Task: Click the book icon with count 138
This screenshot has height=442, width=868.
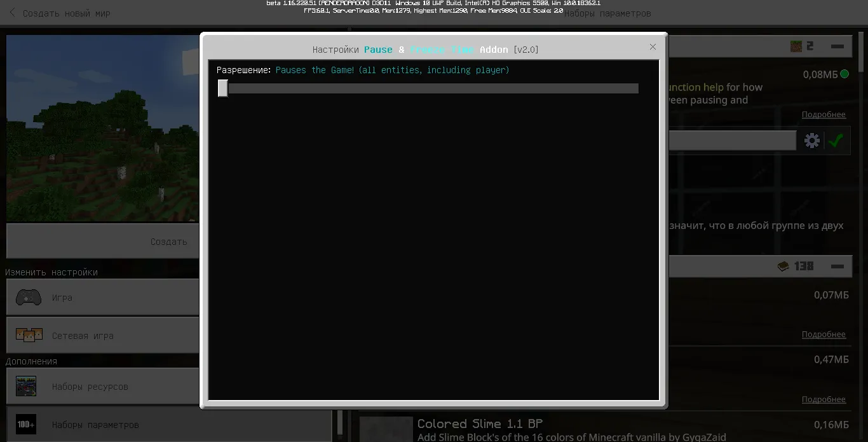Action: click(x=783, y=266)
